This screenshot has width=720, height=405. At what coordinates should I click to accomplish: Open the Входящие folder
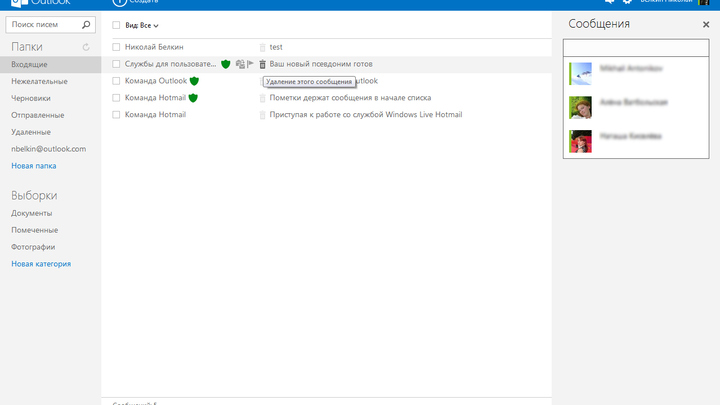(x=51, y=64)
